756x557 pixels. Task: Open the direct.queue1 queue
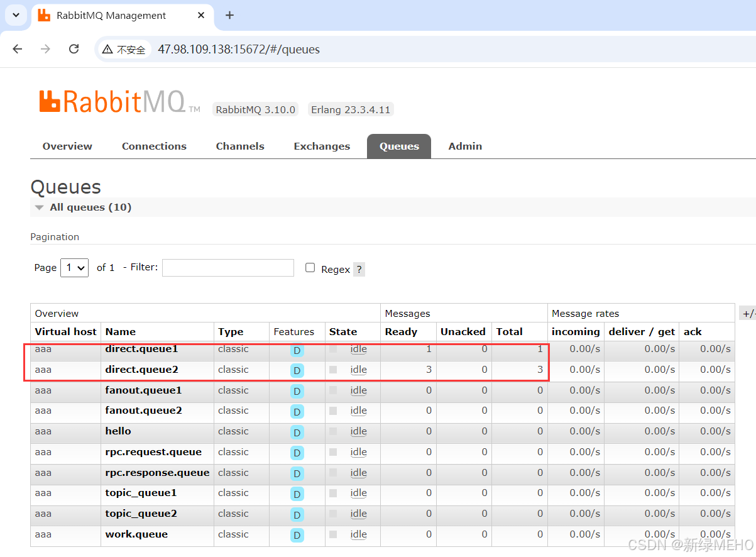141,349
